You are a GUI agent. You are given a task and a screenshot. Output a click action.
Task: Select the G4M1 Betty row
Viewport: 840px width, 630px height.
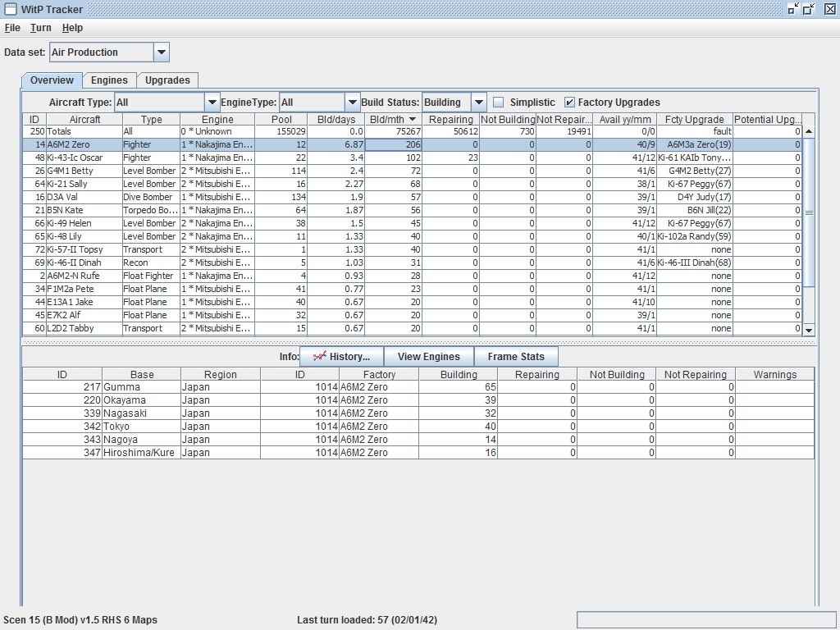pos(412,171)
